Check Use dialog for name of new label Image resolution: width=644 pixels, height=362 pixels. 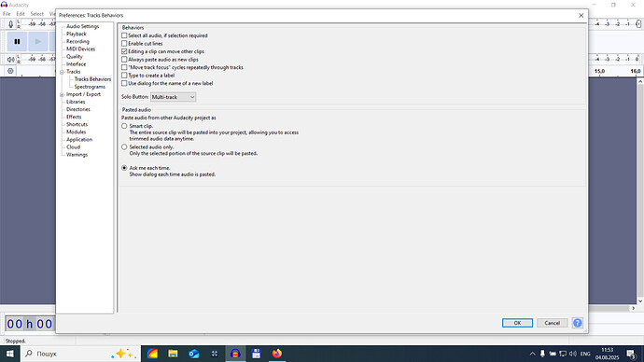tap(124, 83)
